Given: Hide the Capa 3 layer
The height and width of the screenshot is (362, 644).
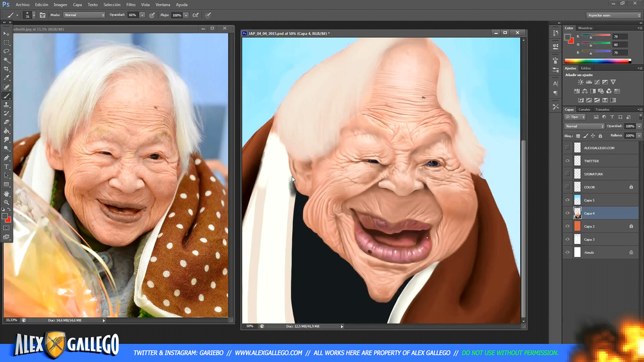Looking at the screenshot, I should point(568,239).
